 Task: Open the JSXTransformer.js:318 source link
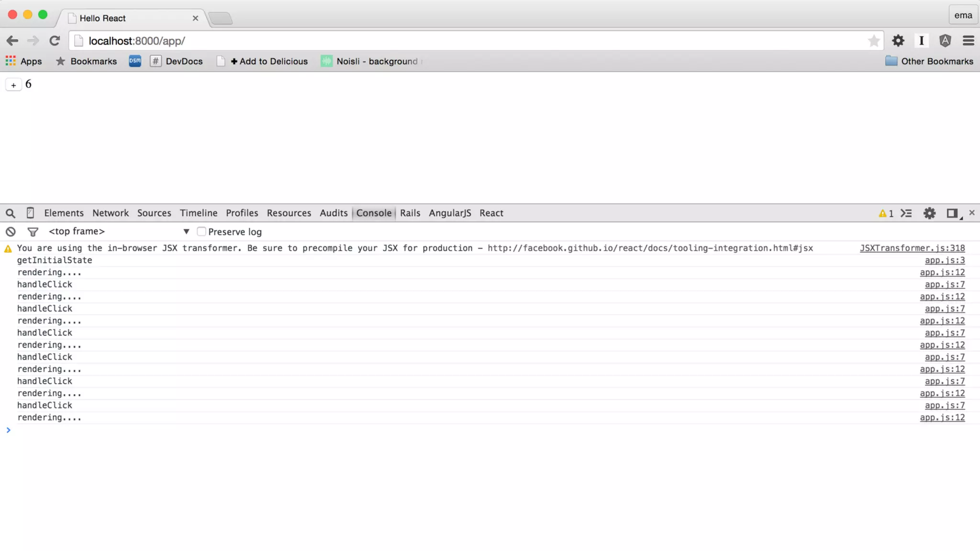(x=912, y=248)
